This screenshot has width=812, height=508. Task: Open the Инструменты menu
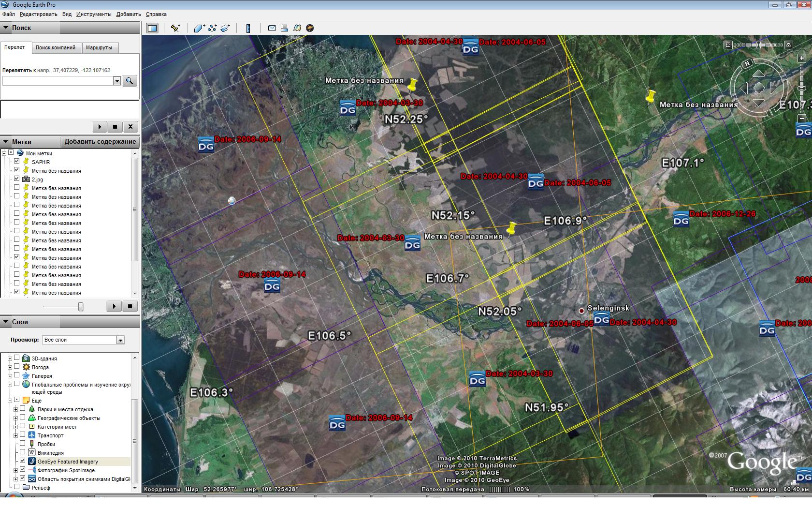(x=94, y=14)
